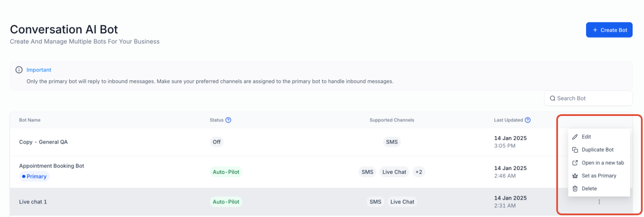Click the pencil Edit icon in context menu
The image size is (644, 217).
pyautogui.click(x=575, y=137)
